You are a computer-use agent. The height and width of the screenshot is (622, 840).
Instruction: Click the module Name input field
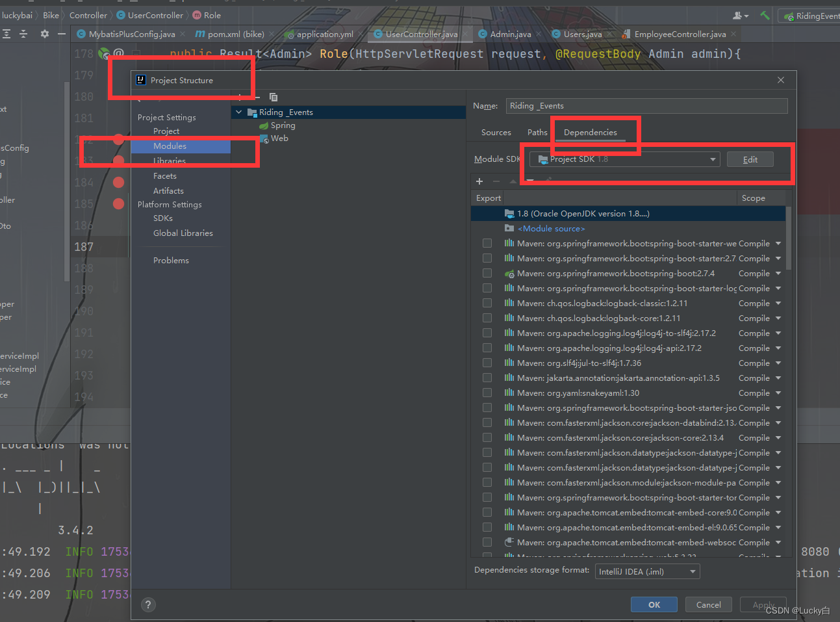click(647, 106)
